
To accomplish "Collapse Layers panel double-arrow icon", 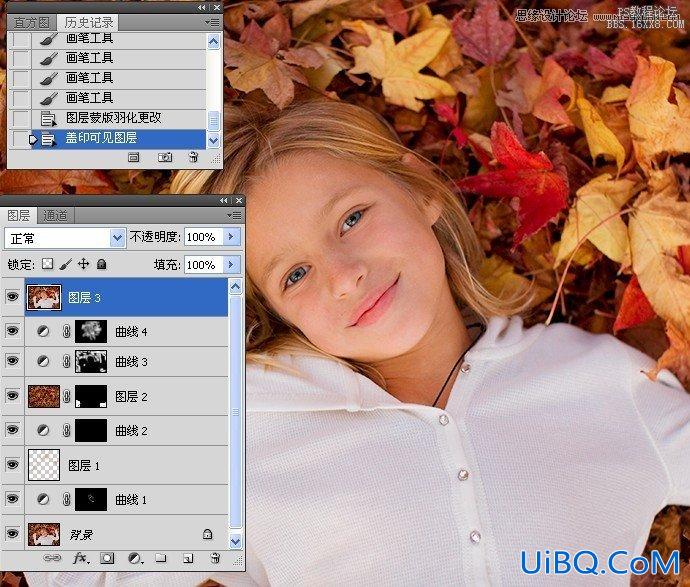I will (224, 201).
